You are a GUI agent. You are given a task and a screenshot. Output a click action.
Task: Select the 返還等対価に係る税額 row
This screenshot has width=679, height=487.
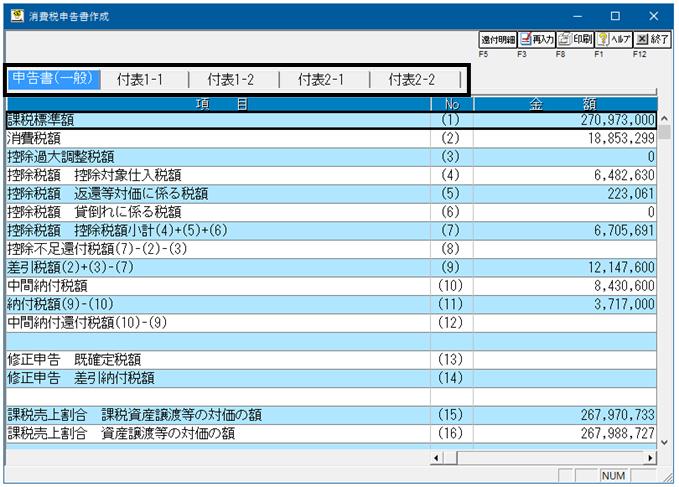[x=331, y=194]
